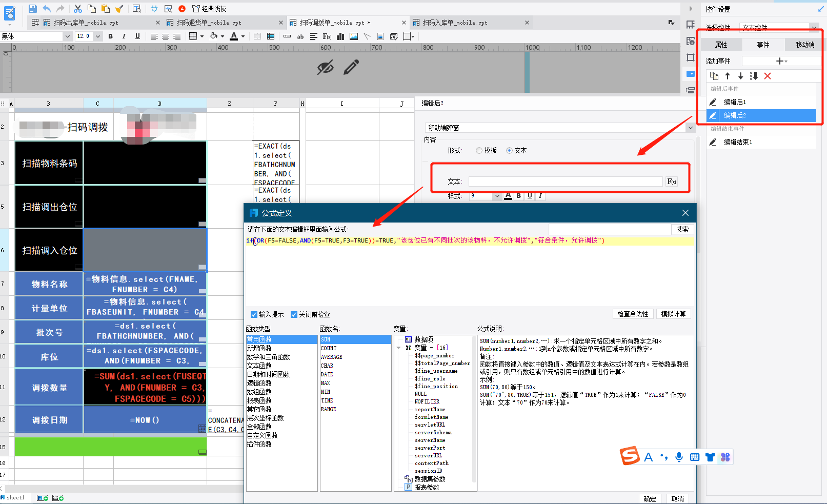827x504 pixels.
Task: Click the pencil edit icon beside 编辑后1
Action: tap(713, 102)
